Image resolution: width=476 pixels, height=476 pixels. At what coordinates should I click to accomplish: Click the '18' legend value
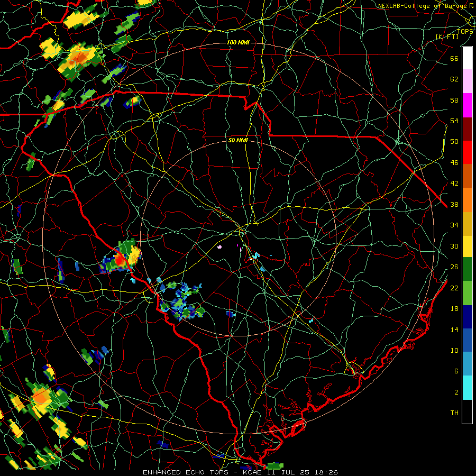click(x=454, y=308)
